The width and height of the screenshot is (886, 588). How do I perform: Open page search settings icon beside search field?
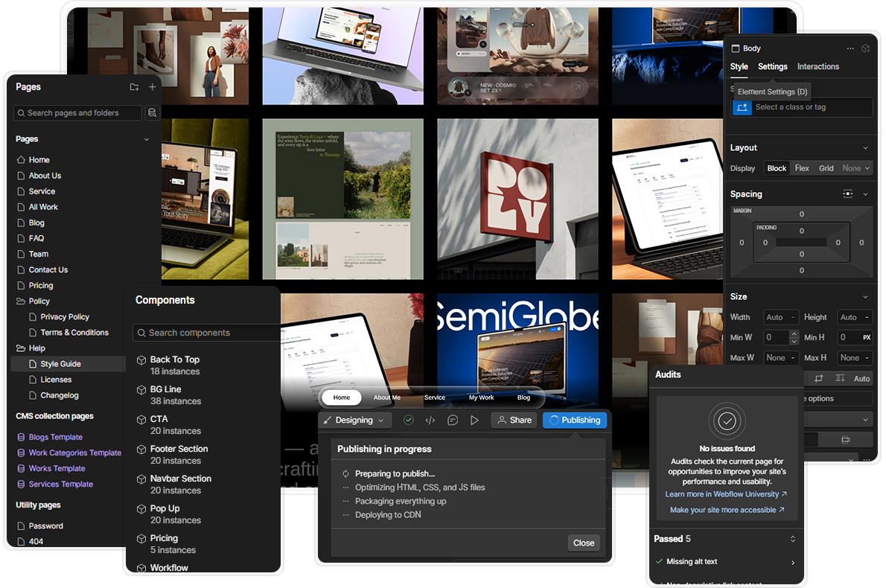(152, 113)
